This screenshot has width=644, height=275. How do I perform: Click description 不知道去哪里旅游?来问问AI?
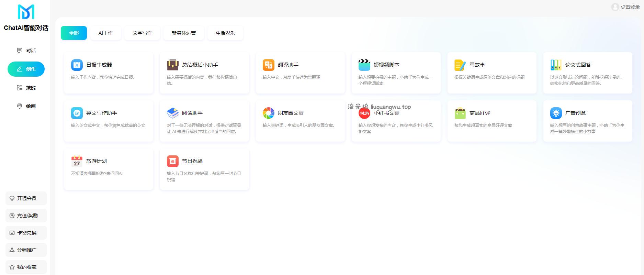(97, 174)
